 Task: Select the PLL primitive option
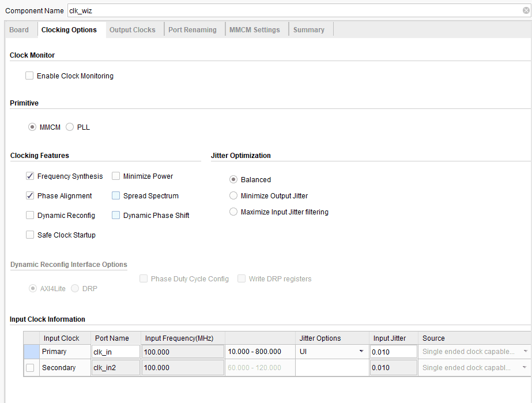[x=70, y=127]
